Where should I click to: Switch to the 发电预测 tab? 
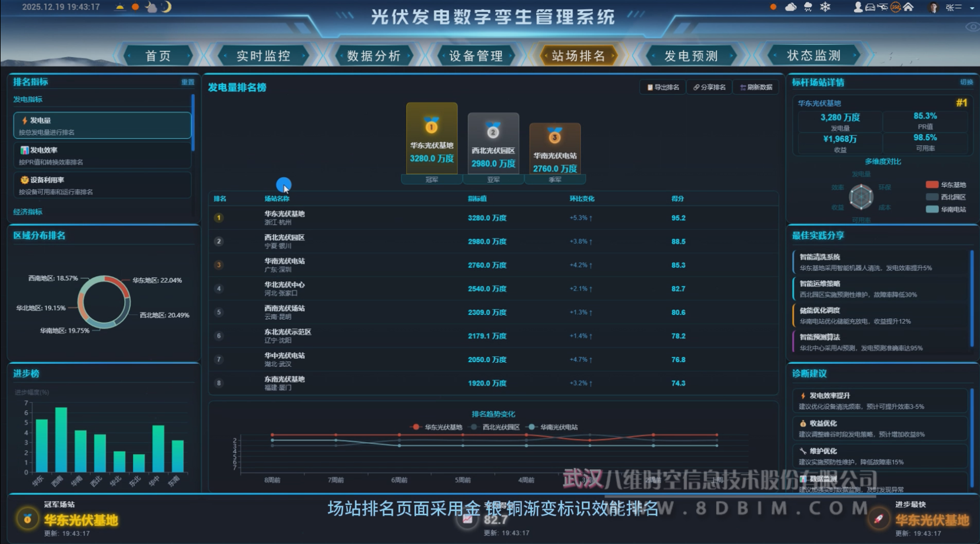(x=691, y=56)
